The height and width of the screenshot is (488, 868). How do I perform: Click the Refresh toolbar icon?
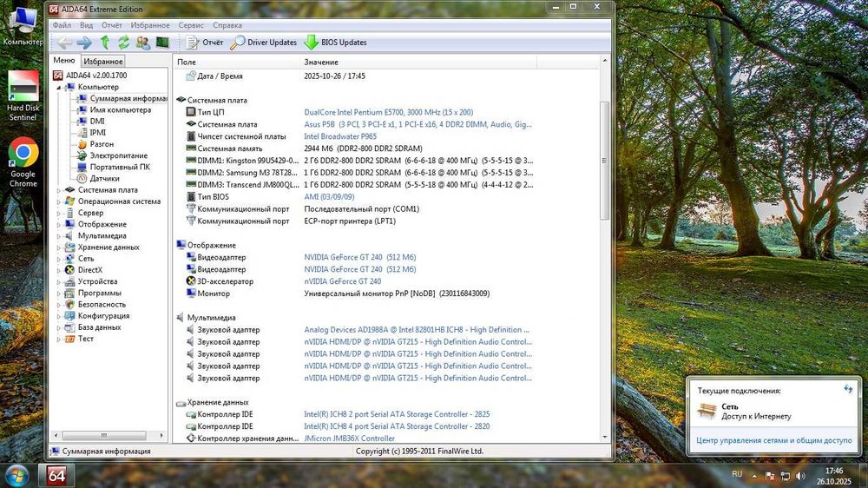(x=123, y=42)
